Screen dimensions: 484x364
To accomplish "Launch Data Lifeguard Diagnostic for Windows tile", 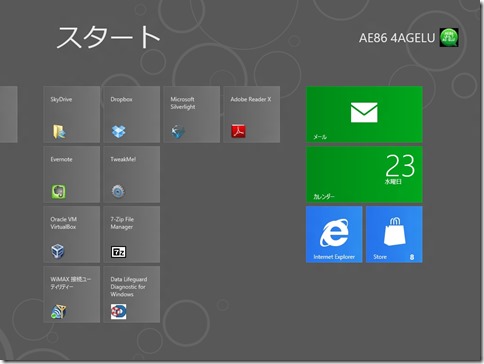I will coord(132,294).
